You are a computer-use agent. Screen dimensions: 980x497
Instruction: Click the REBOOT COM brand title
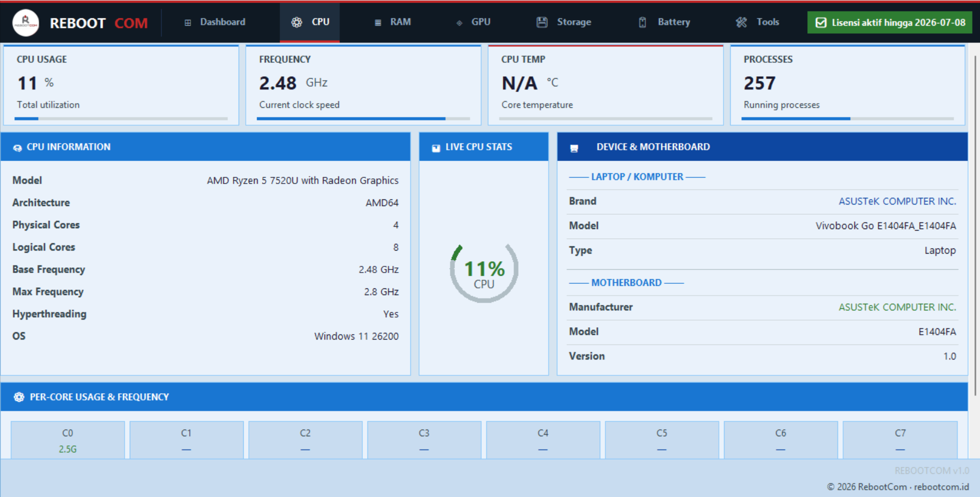coord(99,23)
